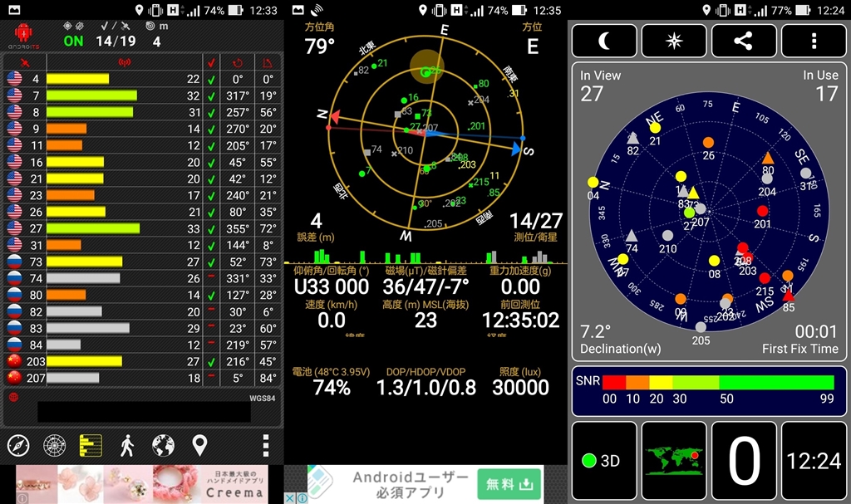Tap the azimuth rotation column header icon

(x=237, y=63)
